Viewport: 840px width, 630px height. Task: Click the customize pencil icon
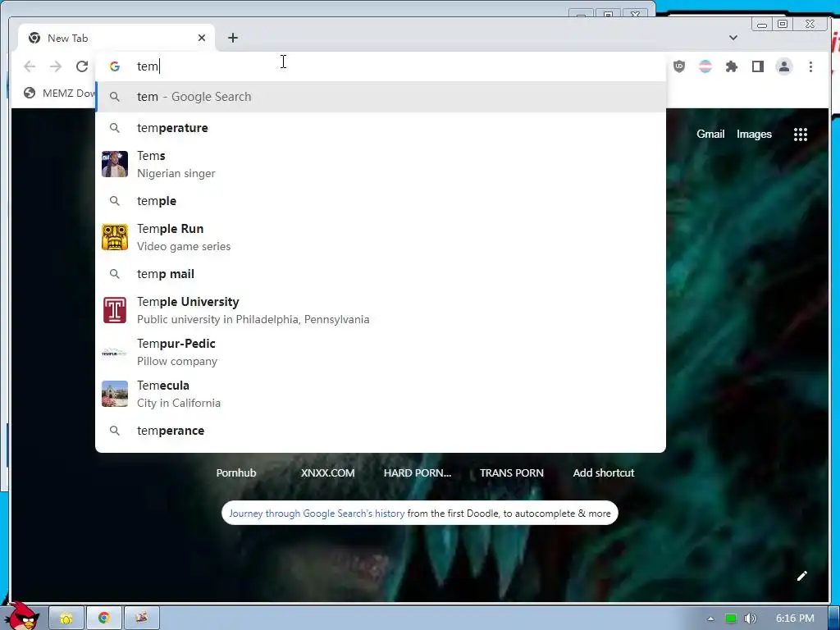[x=802, y=576]
